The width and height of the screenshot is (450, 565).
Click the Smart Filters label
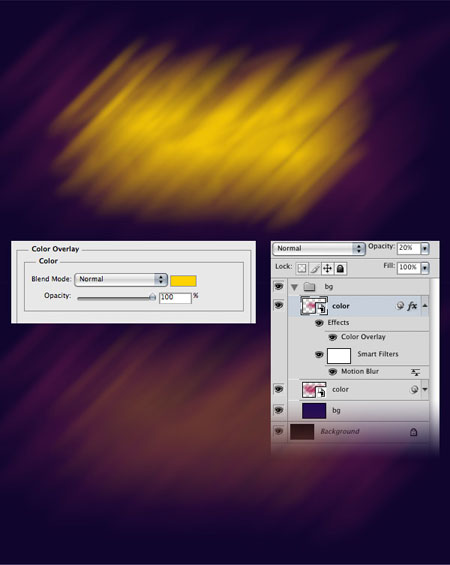point(378,354)
